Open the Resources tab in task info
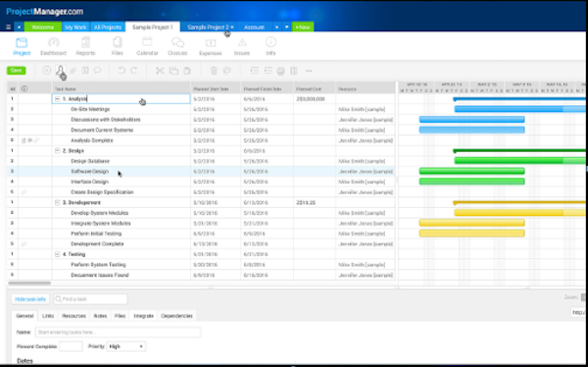 coord(73,316)
